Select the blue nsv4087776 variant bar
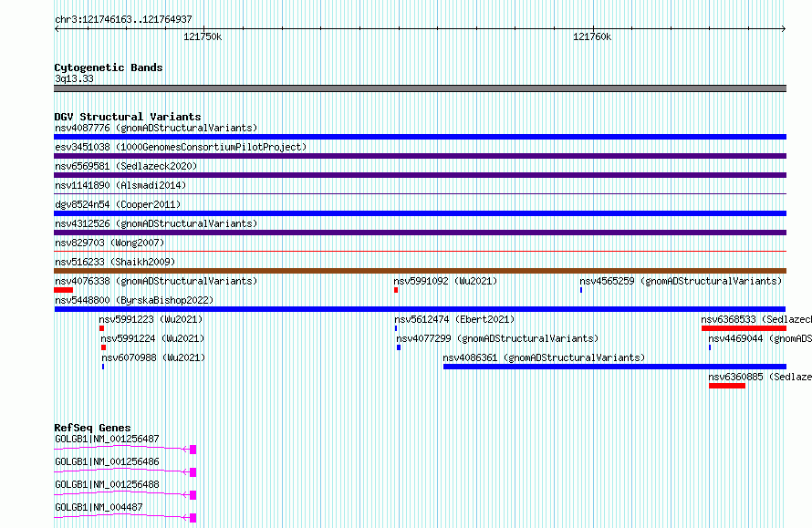This screenshot has width=812, height=528. 420,137
